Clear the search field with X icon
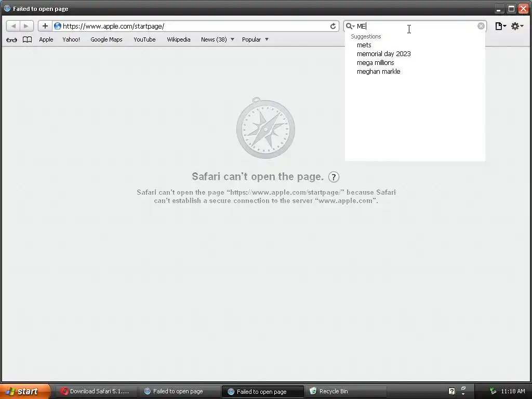This screenshot has width=532, height=399. click(x=481, y=26)
